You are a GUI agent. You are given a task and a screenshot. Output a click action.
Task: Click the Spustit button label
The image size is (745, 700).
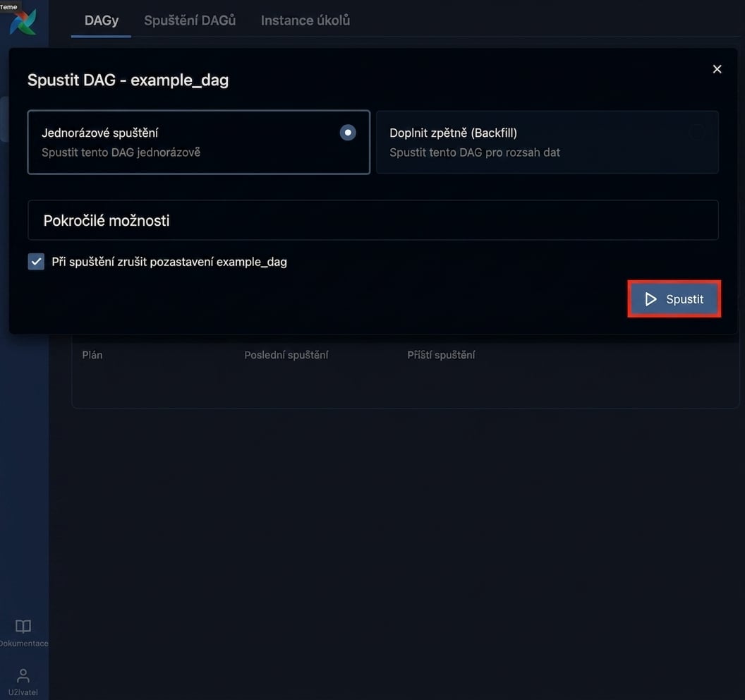684,299
